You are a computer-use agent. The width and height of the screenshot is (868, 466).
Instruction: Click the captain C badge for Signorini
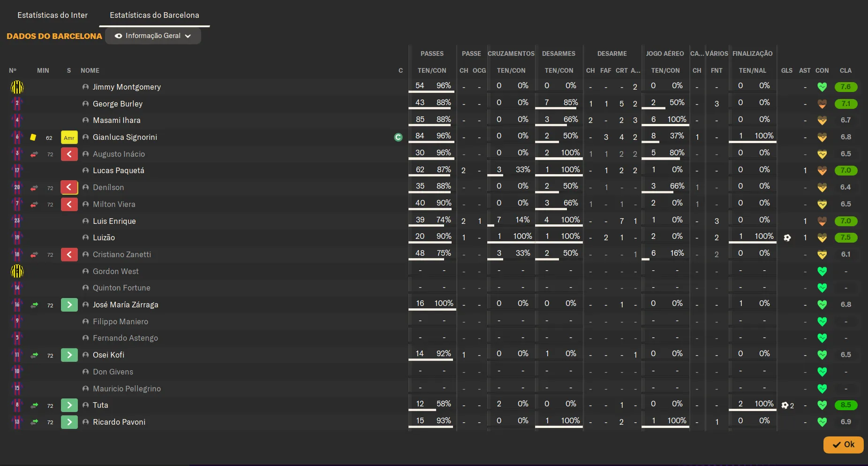click(x=398, y=137)
